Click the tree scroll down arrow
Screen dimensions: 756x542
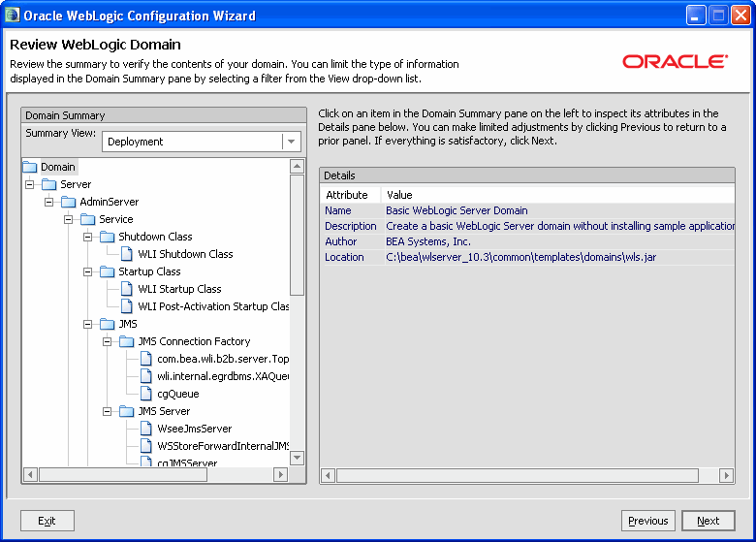pyautogui.click(x=297, y=458)
